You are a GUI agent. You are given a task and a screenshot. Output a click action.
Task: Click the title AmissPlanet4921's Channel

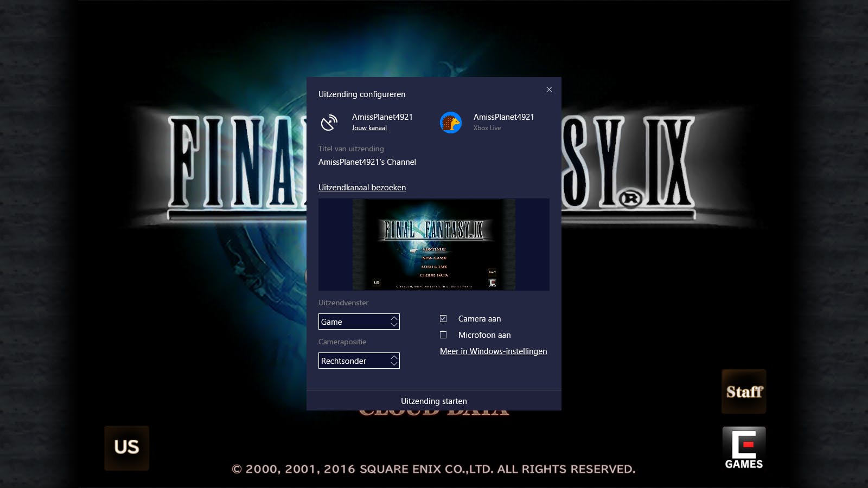coord(367,162)
